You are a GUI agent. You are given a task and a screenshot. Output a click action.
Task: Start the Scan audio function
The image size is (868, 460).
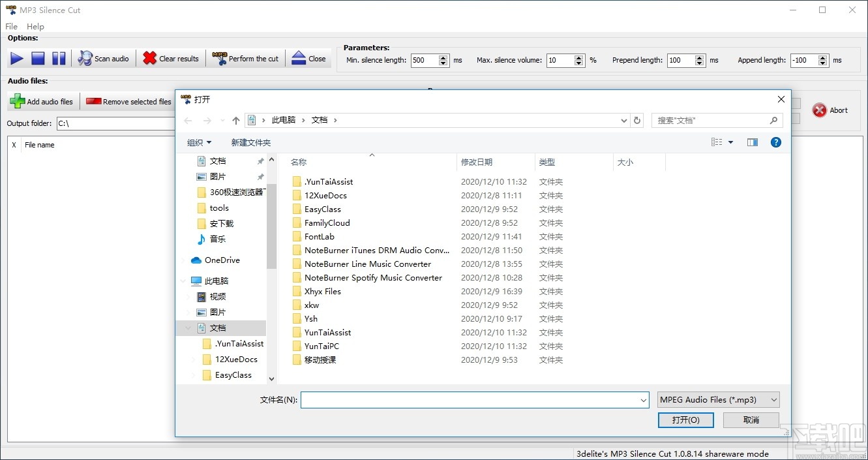tap(103, 58)
